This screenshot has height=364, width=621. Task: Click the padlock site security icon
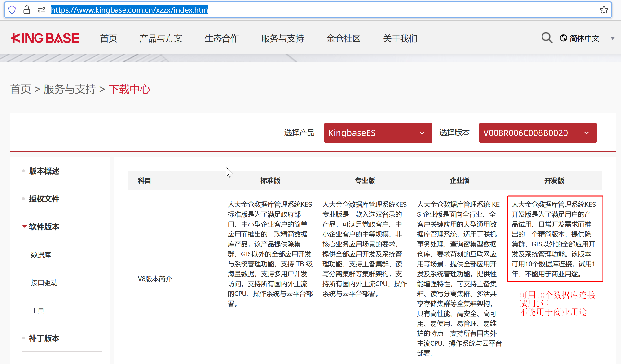pos(26,10)
